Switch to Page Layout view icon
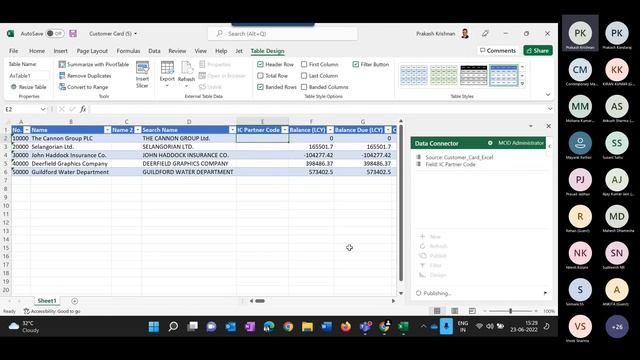Image resolution: width=640 pixels, height=360 pixels. point(454,311)
